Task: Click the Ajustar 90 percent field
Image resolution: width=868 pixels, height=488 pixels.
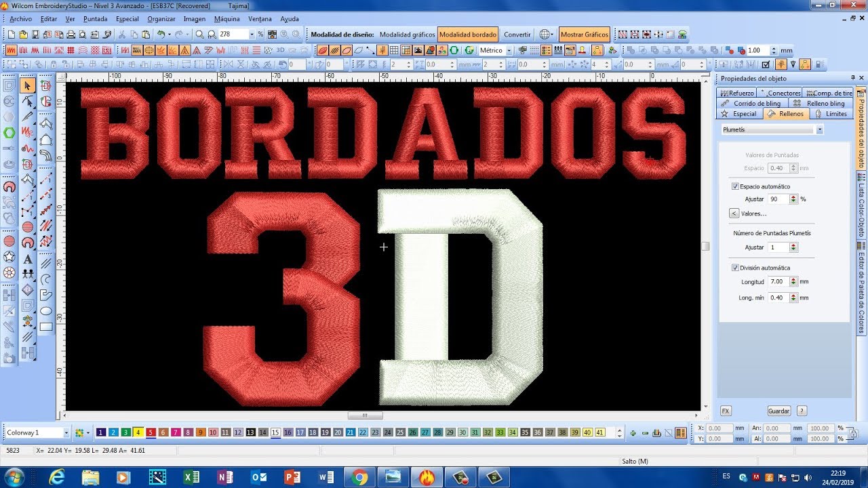Action: [778, 199]
